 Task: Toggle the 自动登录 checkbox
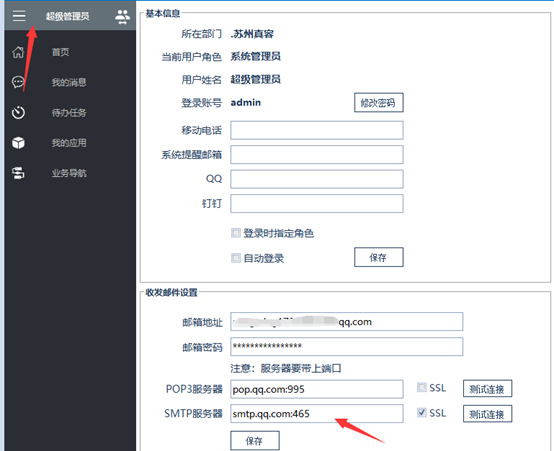tap(235, 258)
